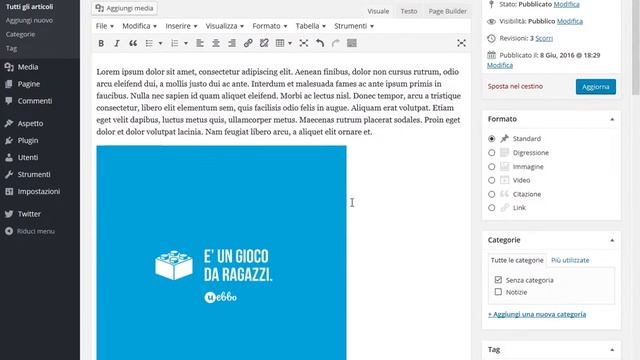
Task: Create a numbered list
Action: click(175, 43)
